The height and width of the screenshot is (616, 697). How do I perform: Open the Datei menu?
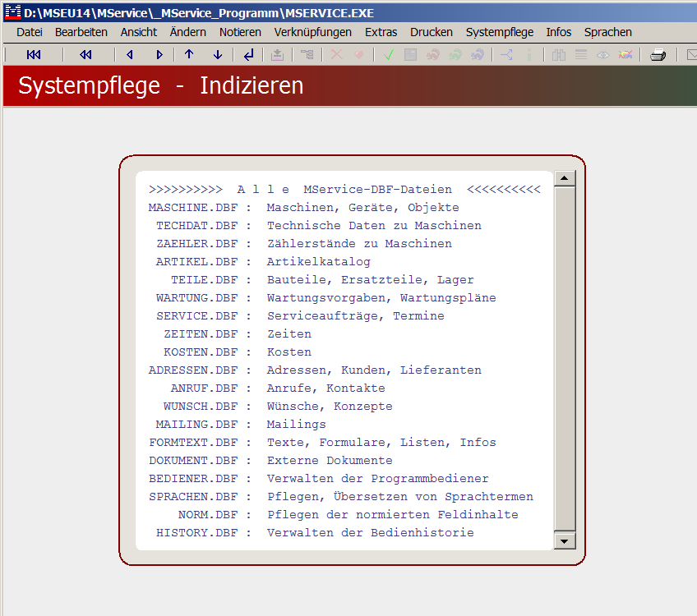[x=29, y=32]
